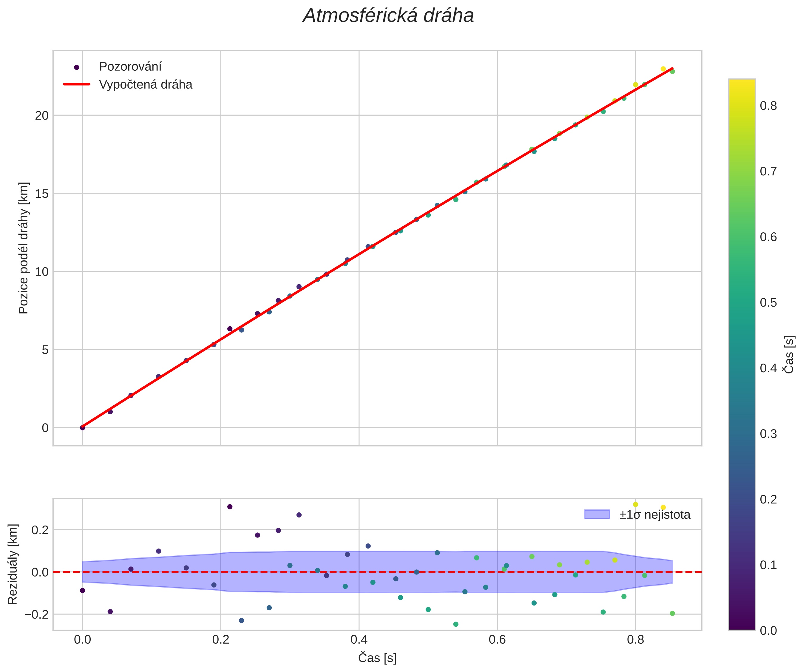Viewport: 803px width, 672px height.
Task: Click the 'Reziduály [km]' axis label
Action: click(13, 564)
